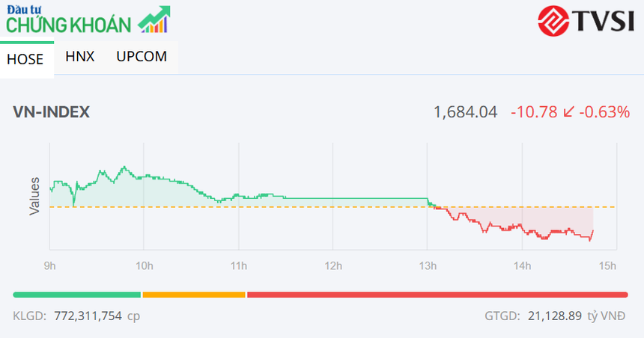Screen dimensions: 644x338
Task: Click the red segment of the breadth bar
Action: [437, 295]
